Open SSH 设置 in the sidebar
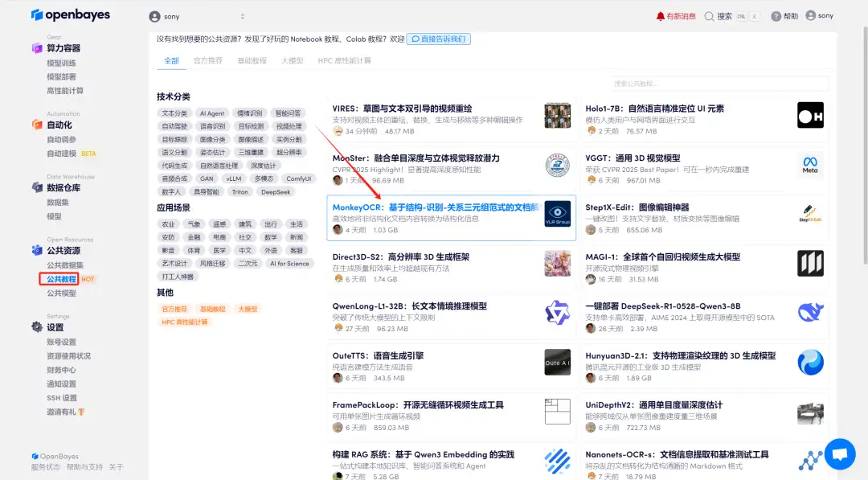The width and height of the screenshot is (868, 480). 62,398
